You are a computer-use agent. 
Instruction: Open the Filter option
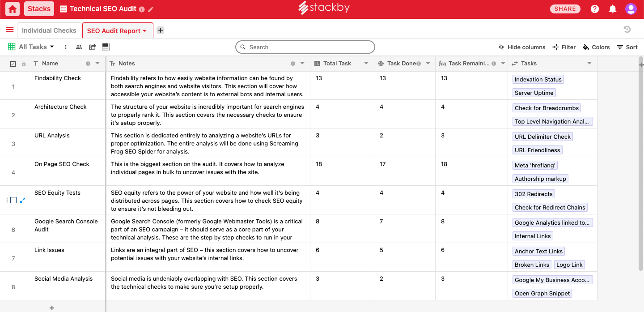(x=564, y=47)
